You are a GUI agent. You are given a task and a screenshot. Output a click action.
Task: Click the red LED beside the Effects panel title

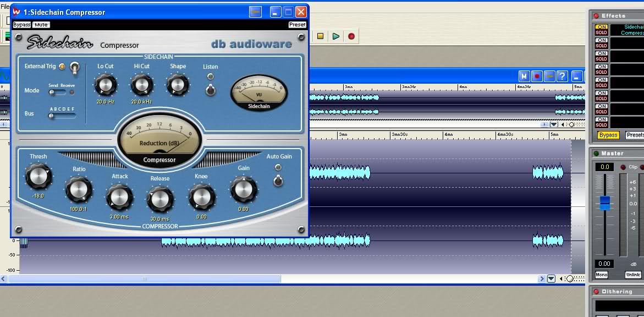[x=596, y=16]
